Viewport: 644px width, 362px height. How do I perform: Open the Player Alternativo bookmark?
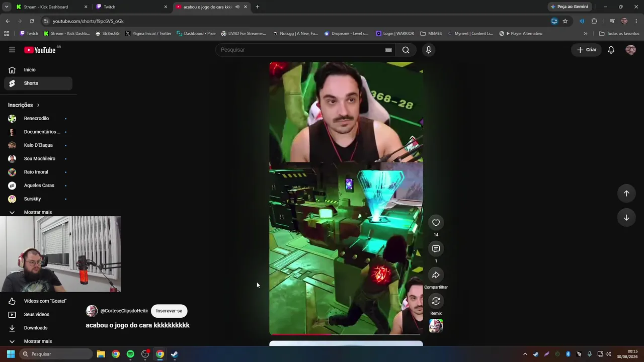pyautogui.click(x=521, y=34)
